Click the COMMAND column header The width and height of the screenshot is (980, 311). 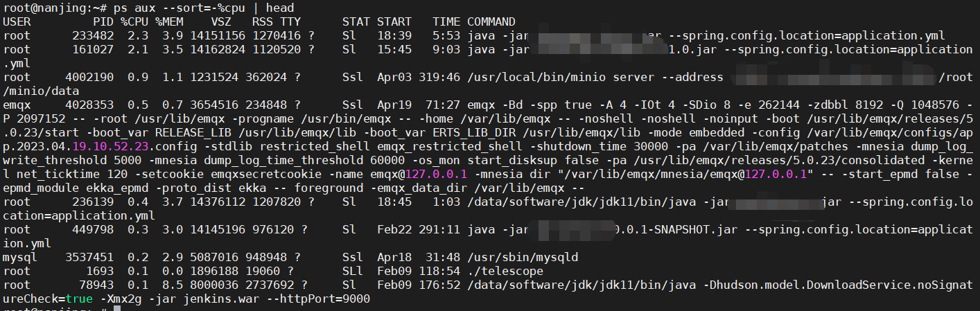pyautogui.click(x=491, y=21)
